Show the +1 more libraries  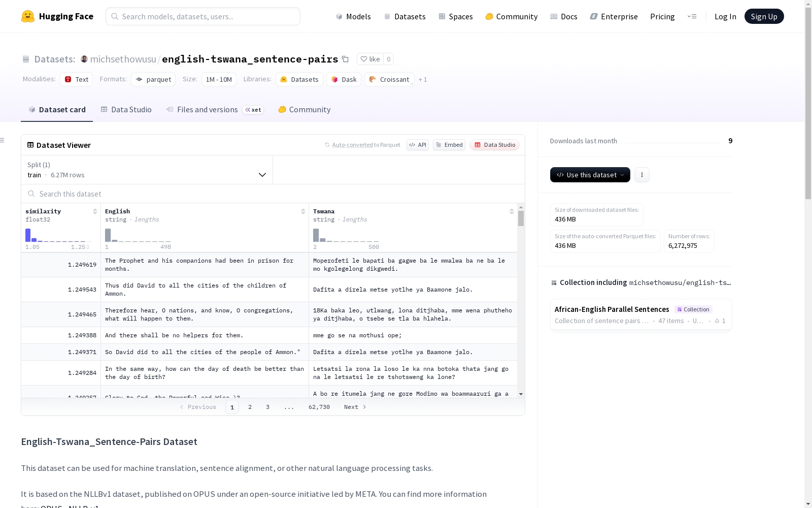423,80
